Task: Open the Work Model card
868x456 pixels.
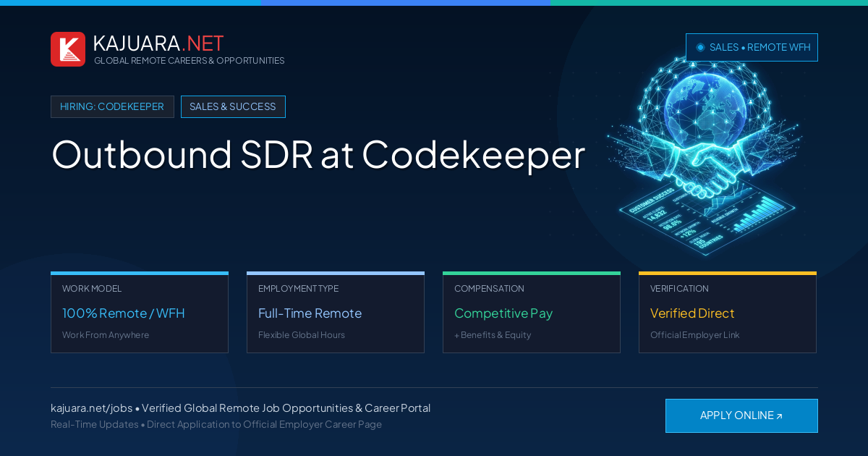Action: coord(140,313)
